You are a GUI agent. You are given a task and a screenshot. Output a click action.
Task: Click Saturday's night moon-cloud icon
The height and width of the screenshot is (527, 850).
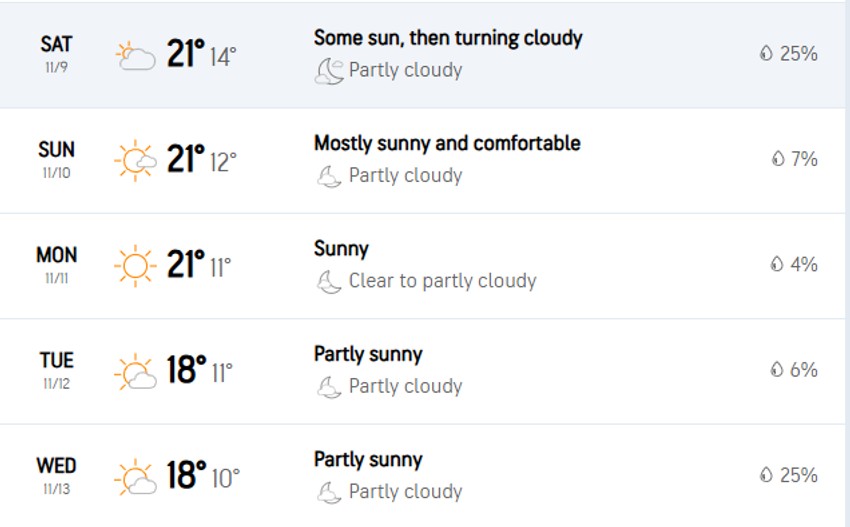coord(329,70)
